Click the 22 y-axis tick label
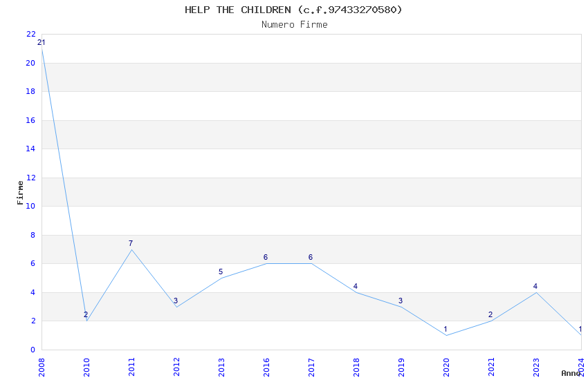The height and width of the screenshot is (380, 588). click(30, 35)
